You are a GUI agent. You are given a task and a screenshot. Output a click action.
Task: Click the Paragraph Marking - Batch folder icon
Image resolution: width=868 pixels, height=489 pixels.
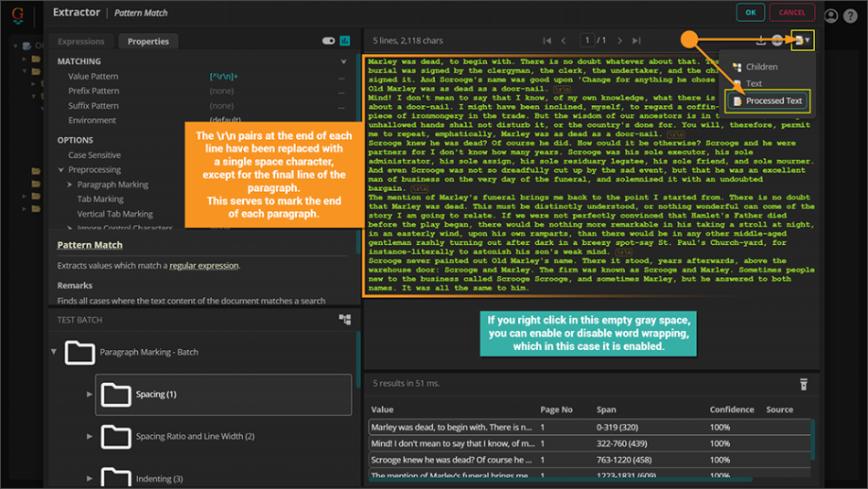(79, 352)
